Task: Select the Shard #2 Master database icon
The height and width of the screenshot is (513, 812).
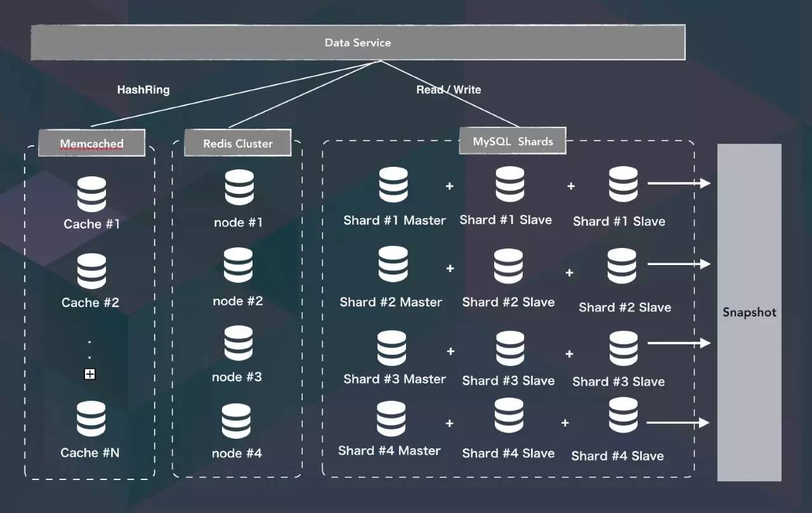Action: (393, 264)
